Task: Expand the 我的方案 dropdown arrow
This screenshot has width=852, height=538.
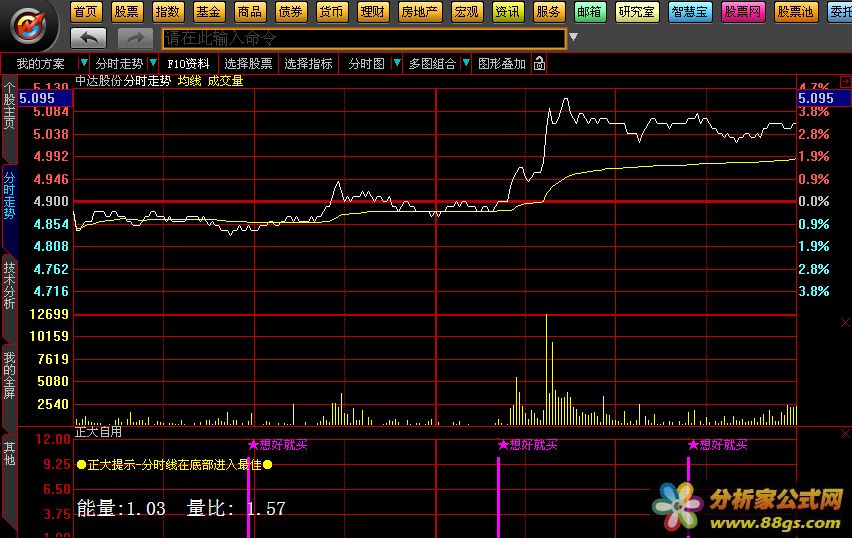Action: click(x=83, y=63)
